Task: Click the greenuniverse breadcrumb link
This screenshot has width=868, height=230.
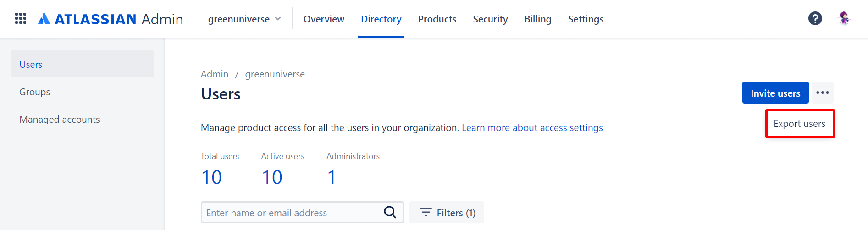Action: [275, 74]
